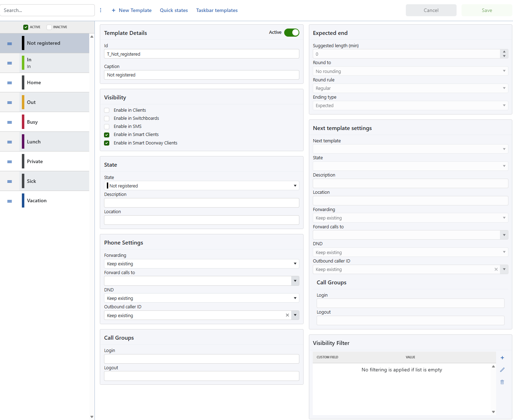This screenshot has height=420, width=513.
Task: Expand the Phone Settings DND dropdown
Action: click(x=202, y=298)
